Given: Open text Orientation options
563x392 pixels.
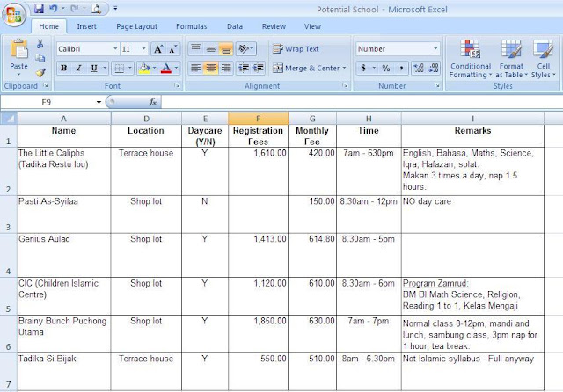Looking at the screenshot, I should point(246,48).
